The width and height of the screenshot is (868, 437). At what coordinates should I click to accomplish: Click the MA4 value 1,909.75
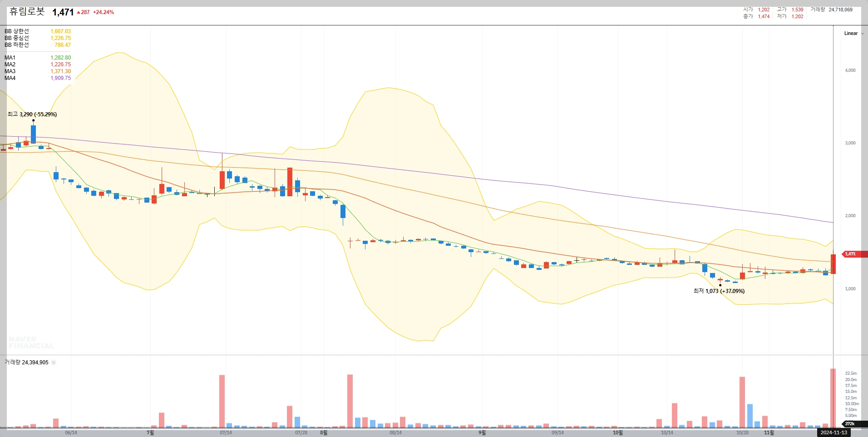[61, 78]
